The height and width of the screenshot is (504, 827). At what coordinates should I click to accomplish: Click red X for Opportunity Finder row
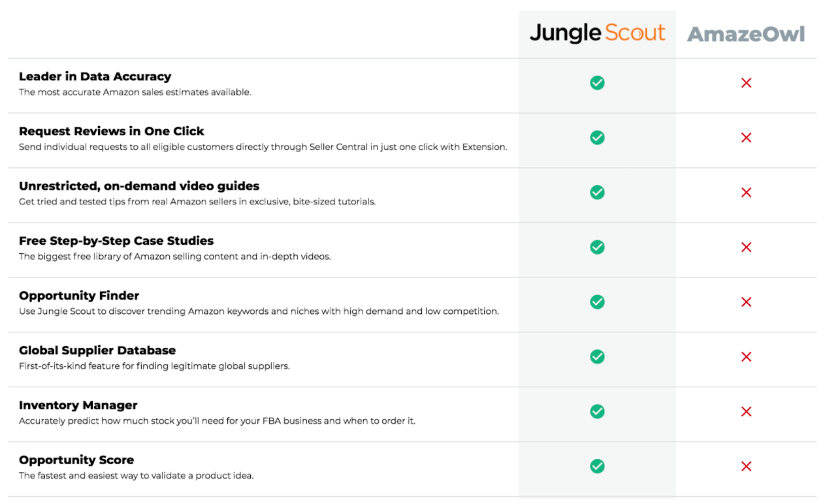tap(746, 302)
